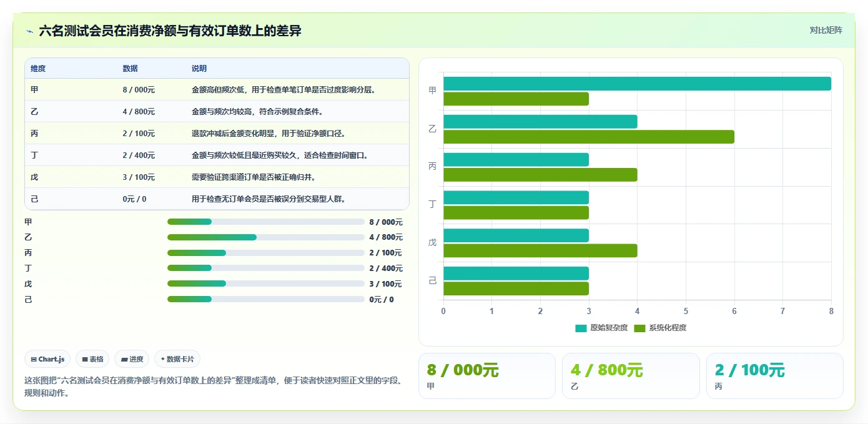
Task: Click the 数据卡片 chip
Action: (177, 359)
